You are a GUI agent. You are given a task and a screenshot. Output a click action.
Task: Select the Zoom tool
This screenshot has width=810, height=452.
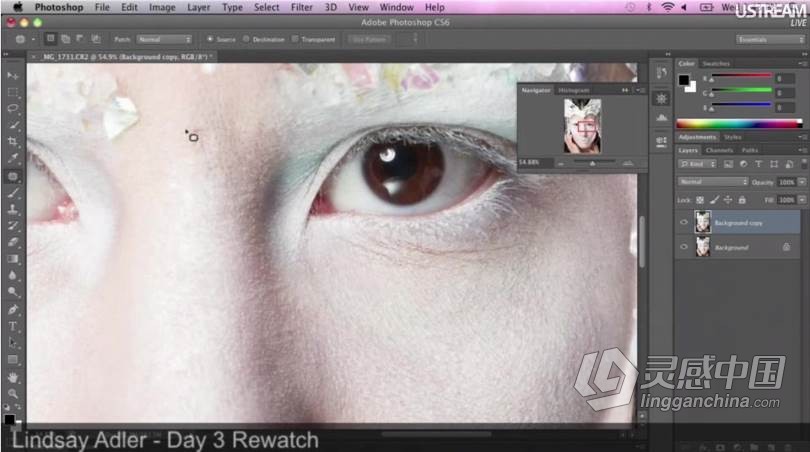12,394
